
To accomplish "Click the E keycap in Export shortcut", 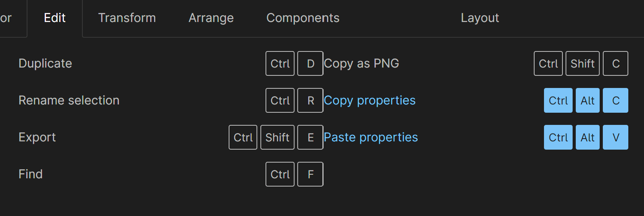I will coord(310,137).
